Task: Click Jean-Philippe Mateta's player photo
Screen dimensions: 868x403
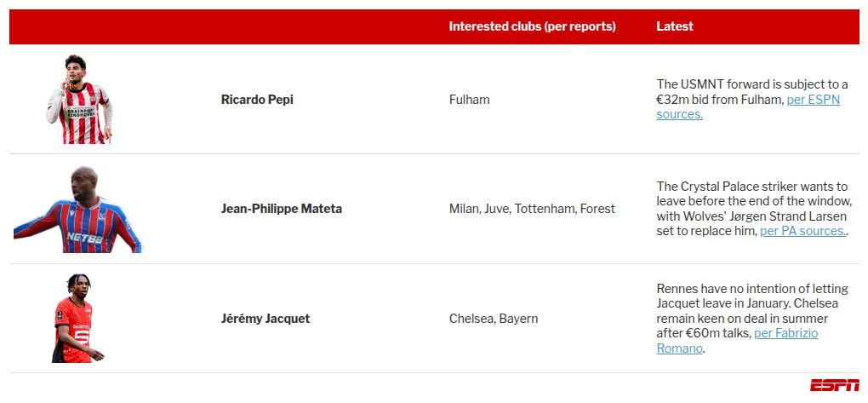Action: [78, 210]
